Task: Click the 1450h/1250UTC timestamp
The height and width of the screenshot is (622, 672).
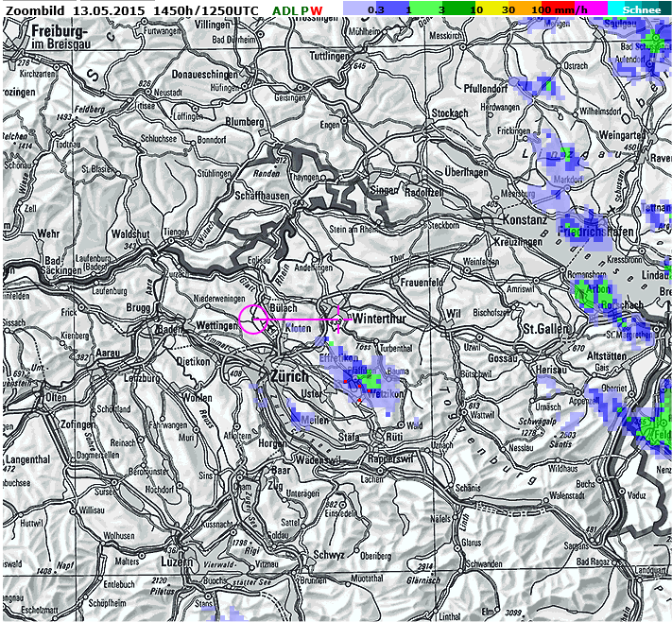Action: (x=206, y=10)
